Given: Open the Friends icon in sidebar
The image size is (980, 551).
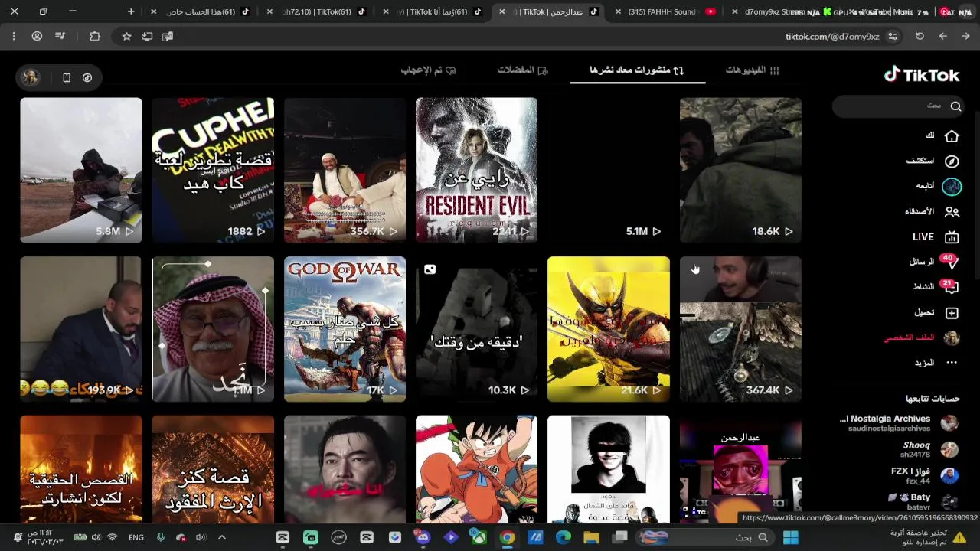Looking at the screenshot, I should [x=952, y=211].
